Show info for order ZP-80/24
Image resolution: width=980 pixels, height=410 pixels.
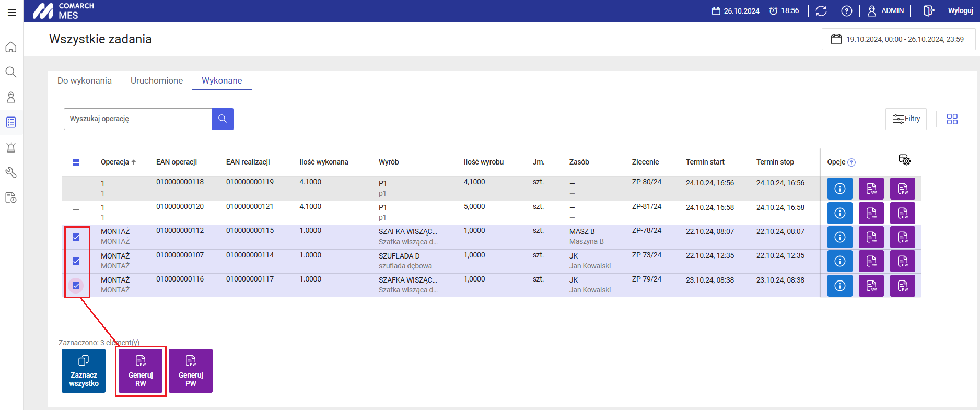[840, 189]
